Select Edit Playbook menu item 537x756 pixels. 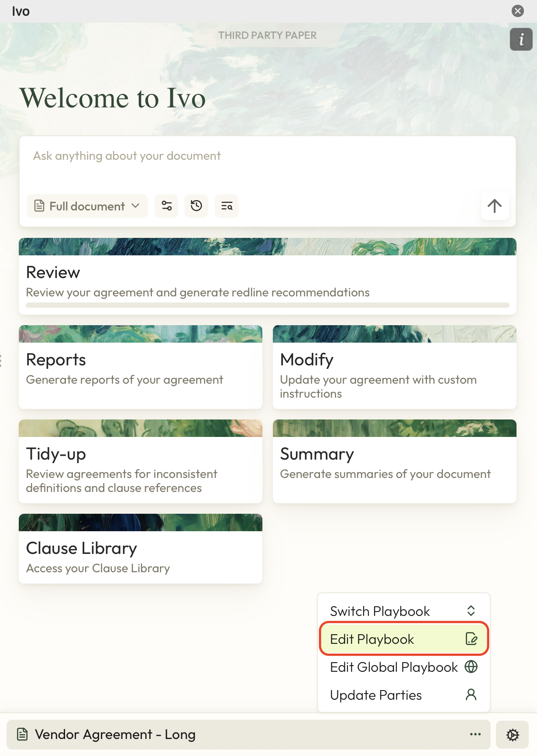pyautogui.click(x=404, y=639)
